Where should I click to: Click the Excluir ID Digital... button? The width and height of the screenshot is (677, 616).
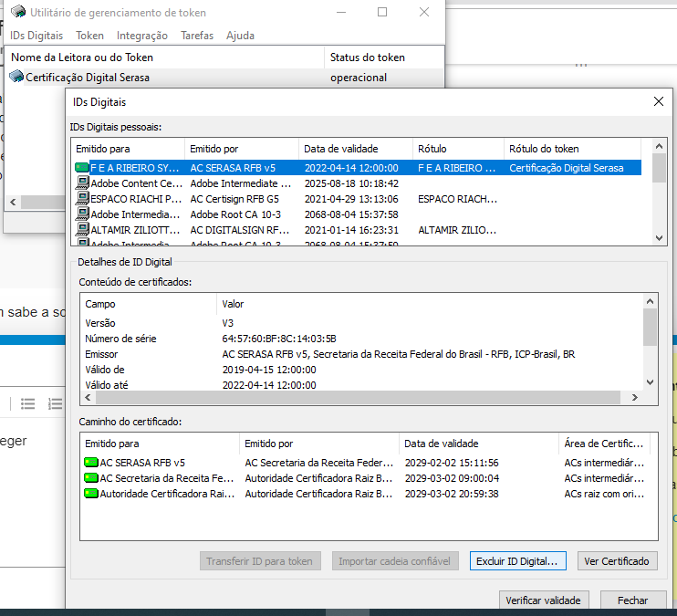517,560
